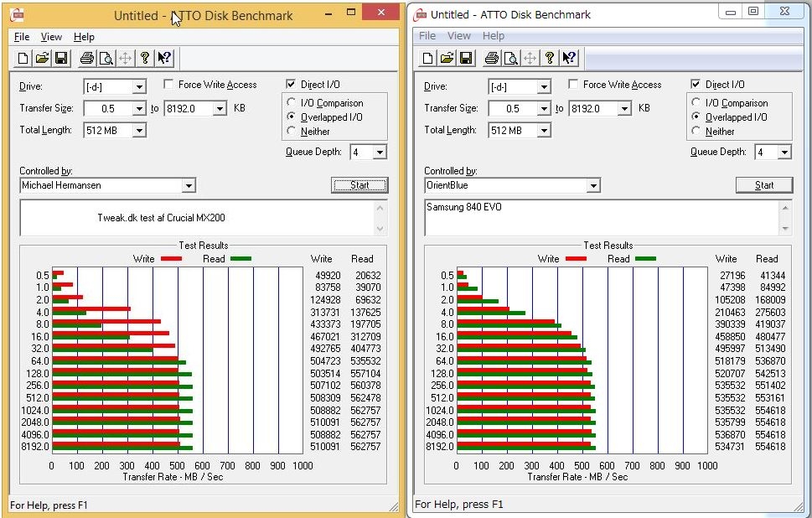Click the move arrows icon in left window toolbar

click(x=126, y=58)
